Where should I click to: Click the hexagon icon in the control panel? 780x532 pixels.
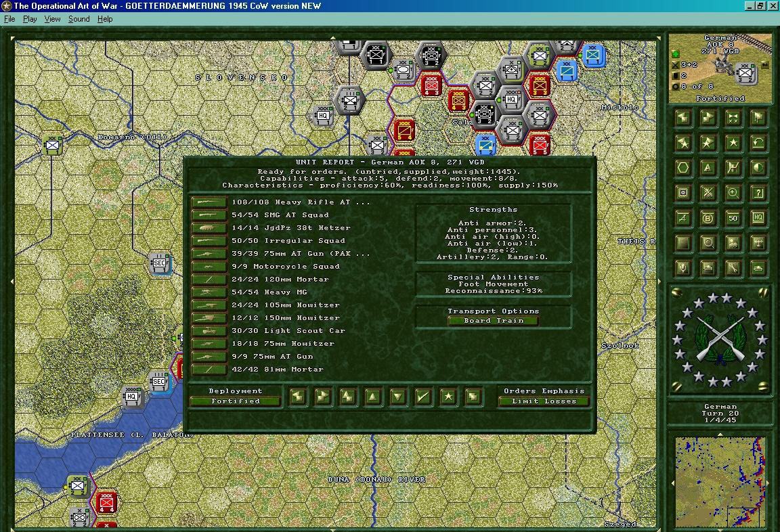(x=683, y=168)
